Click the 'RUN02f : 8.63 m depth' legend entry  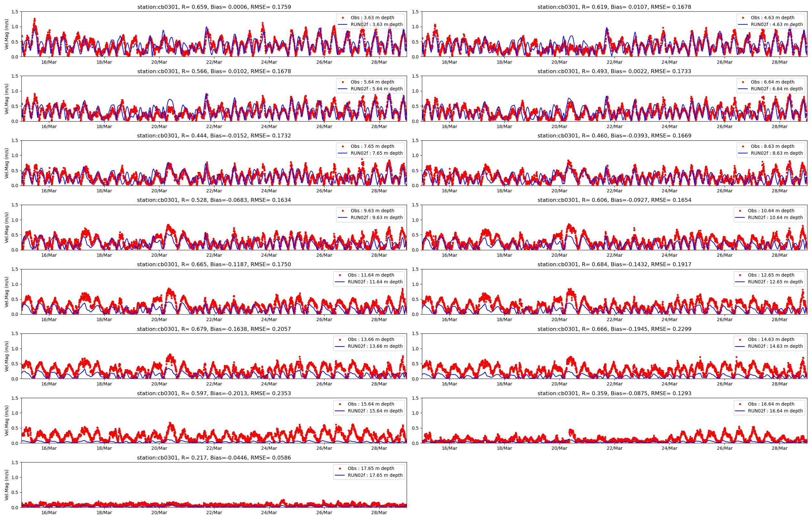777,153
